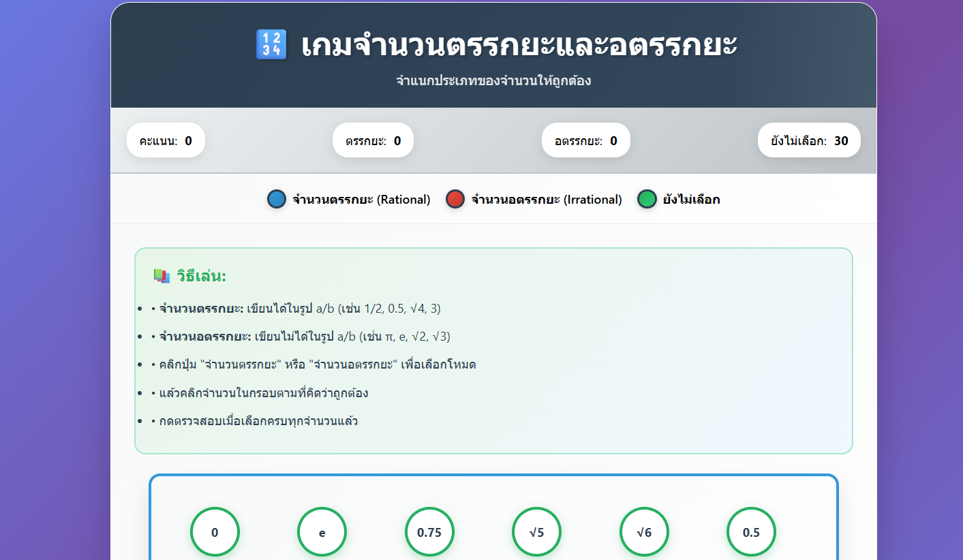Click the ตรรกยะ count pill

373,141
